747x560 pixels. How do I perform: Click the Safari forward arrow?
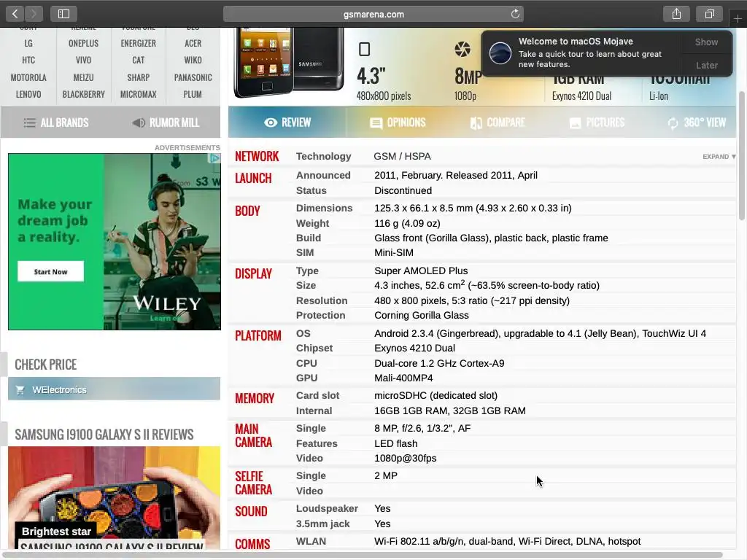[x=34, y=14]
